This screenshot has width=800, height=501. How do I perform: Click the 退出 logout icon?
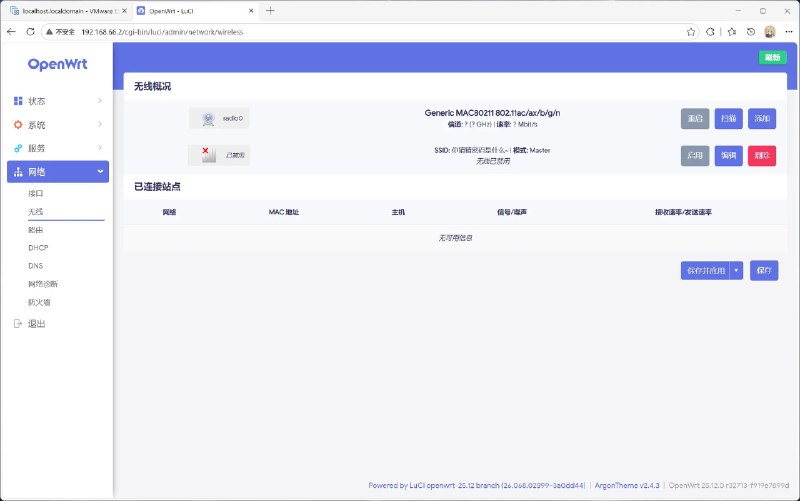pyautogui.click(x=18, y=323)
